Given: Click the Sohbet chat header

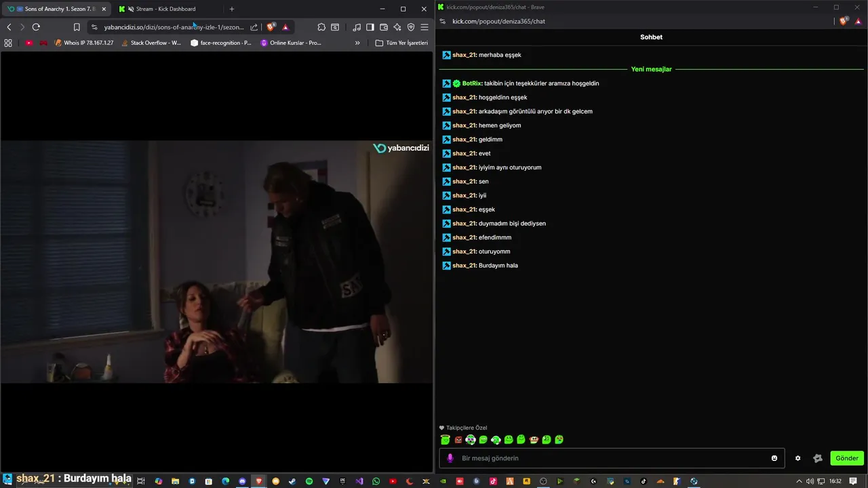Looking at the screenshot, I should click(x=651, y=37).
